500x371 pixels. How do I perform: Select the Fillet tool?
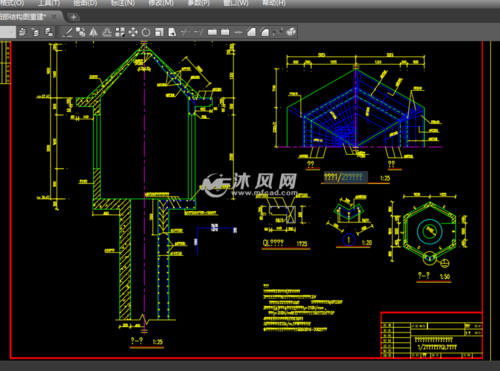(264, 32)
